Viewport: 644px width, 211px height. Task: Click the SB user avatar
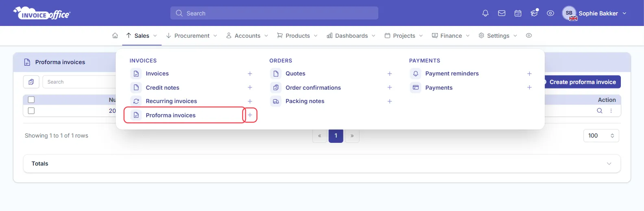tap(569, 13)
